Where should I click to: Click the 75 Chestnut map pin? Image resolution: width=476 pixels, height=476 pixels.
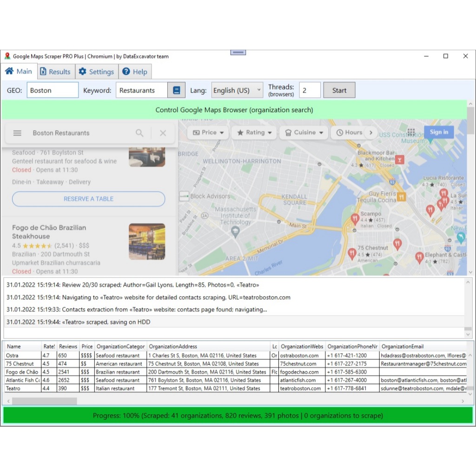click(352, 253)
